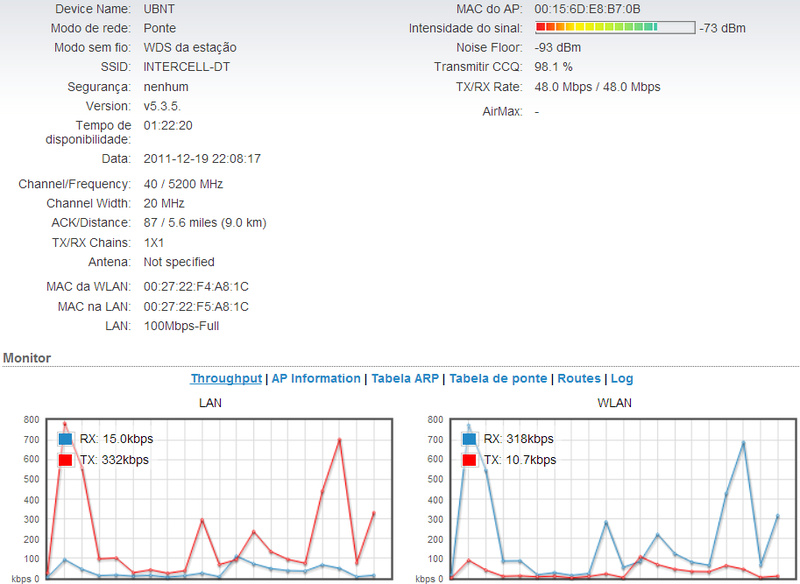This screenshot has width=800, height=584.
Task: Click ACK/Distance value 87 / 5.6 miles
Action: click(x=205, y=222)
